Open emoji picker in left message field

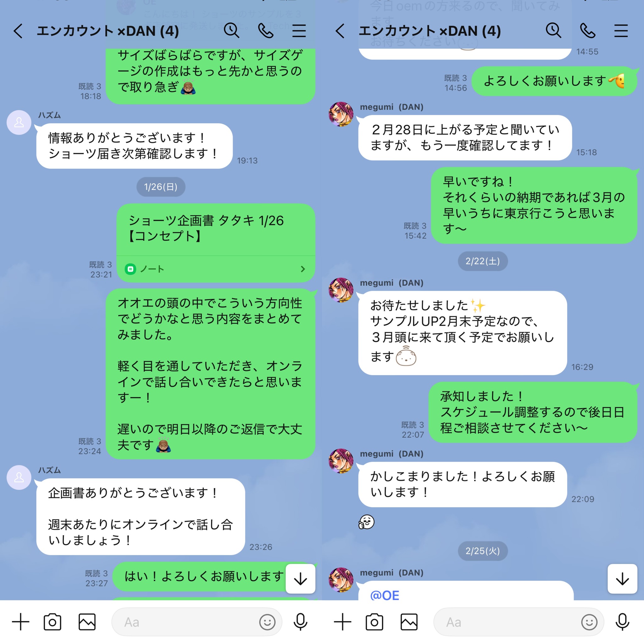(x=267, y=622)
